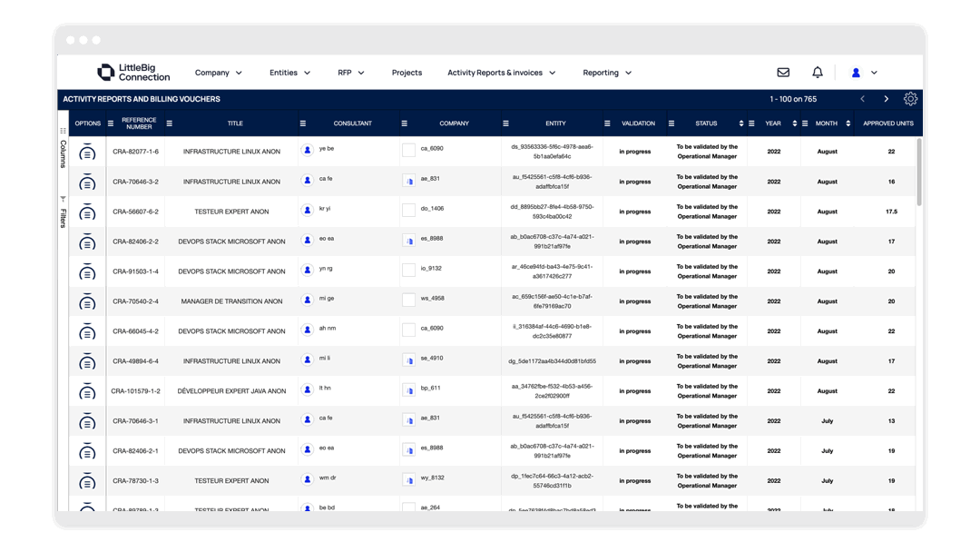Viewport: 980px width, 552px height.
Task: Open the Filters side panel tab
Action: point(63,212)
